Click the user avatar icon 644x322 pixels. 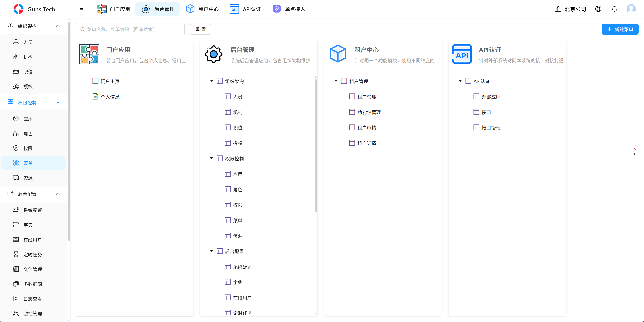coord(631,9)
